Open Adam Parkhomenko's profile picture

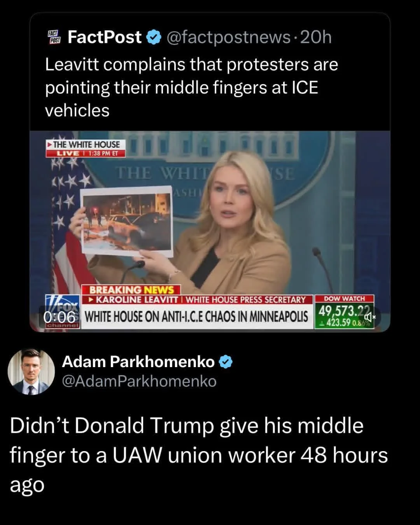31,371
